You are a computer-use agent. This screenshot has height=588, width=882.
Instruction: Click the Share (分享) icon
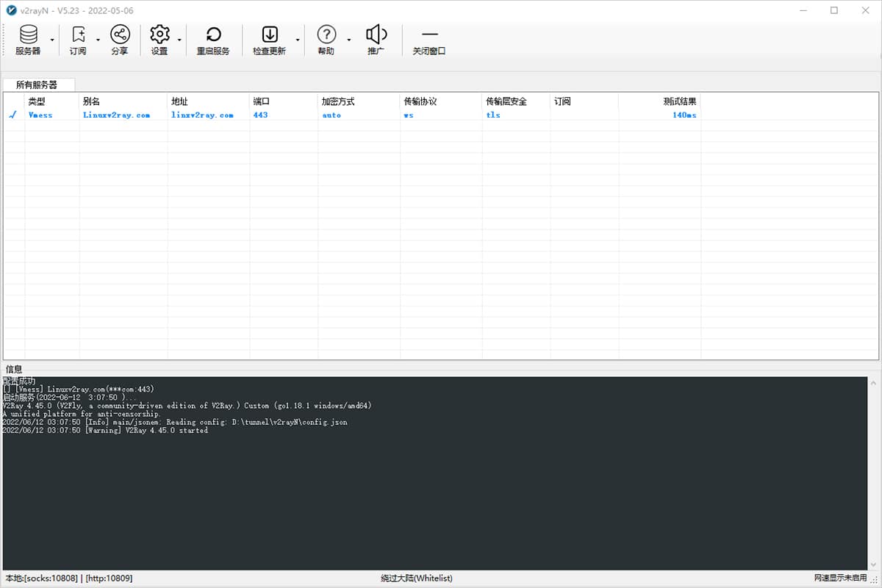coord(119,40)
